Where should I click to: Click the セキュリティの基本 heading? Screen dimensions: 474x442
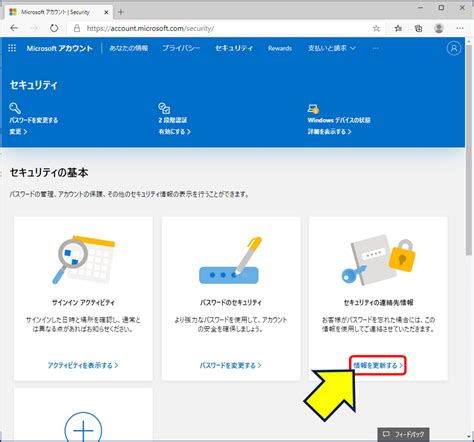(x=49, y=173)
